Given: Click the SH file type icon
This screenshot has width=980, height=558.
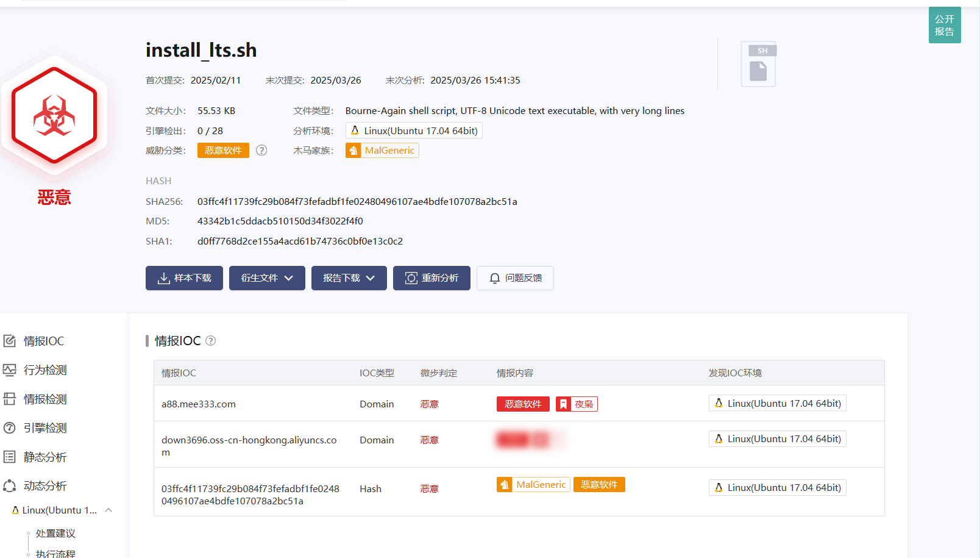Looking at the screenshot, I should 758,65.
